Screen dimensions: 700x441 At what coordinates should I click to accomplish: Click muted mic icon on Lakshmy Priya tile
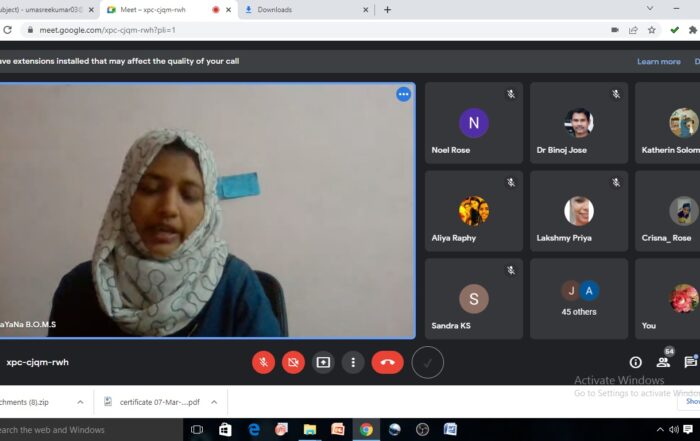[x=616, y=183]
